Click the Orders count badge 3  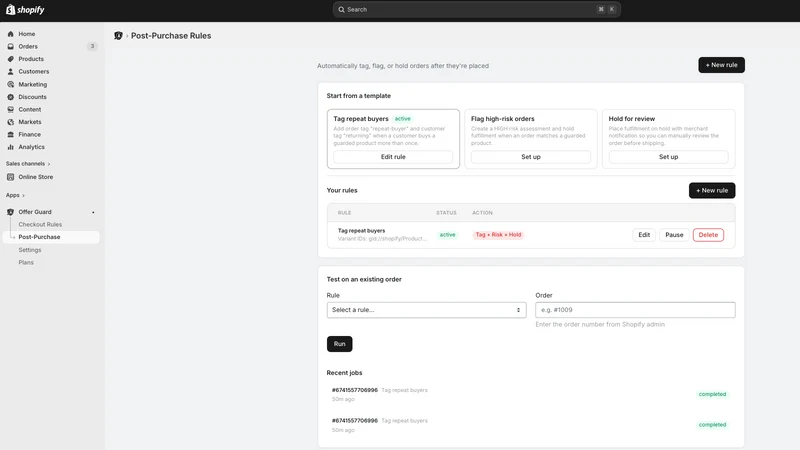(92, 46)
